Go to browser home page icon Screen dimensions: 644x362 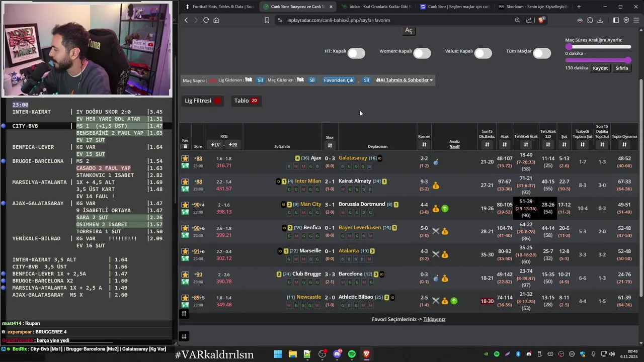coord(216,20)
